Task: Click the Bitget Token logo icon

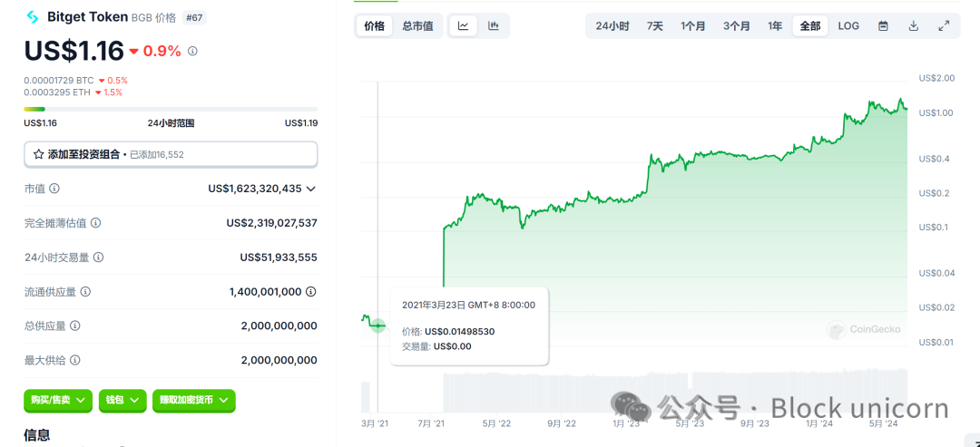Action: coord(33,17)
